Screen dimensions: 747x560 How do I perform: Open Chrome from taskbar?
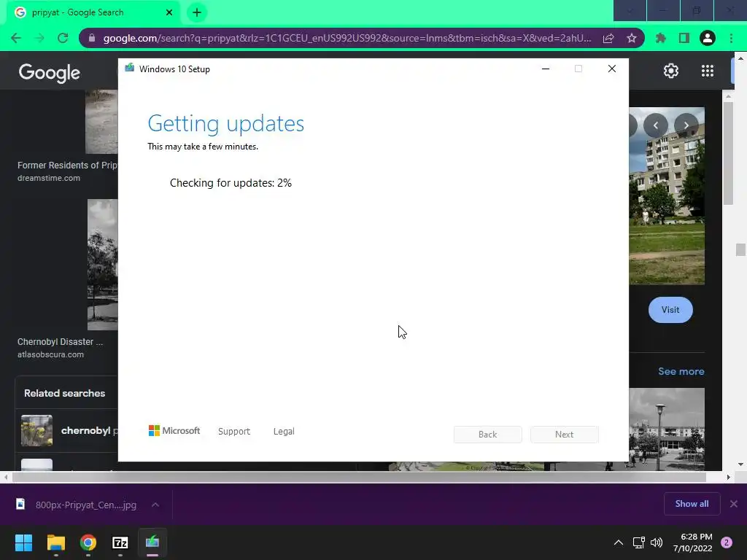click(88, 542)
